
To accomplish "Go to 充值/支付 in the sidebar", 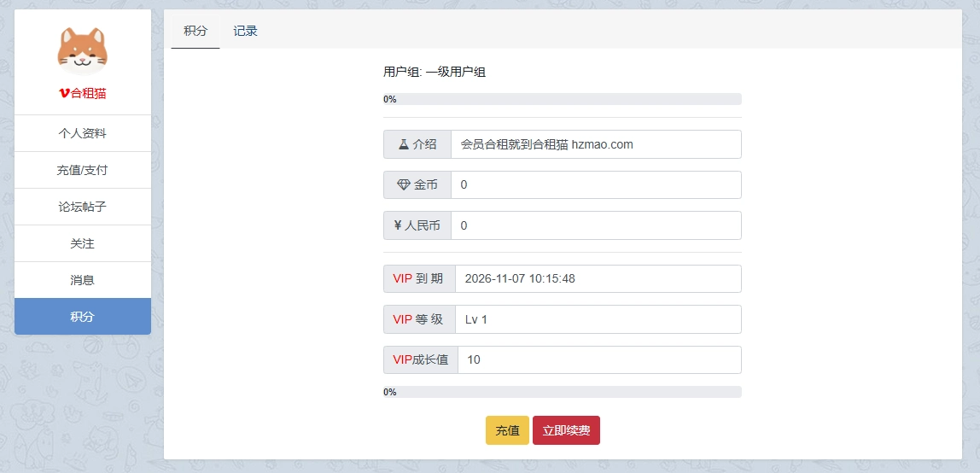I will 83,170.
